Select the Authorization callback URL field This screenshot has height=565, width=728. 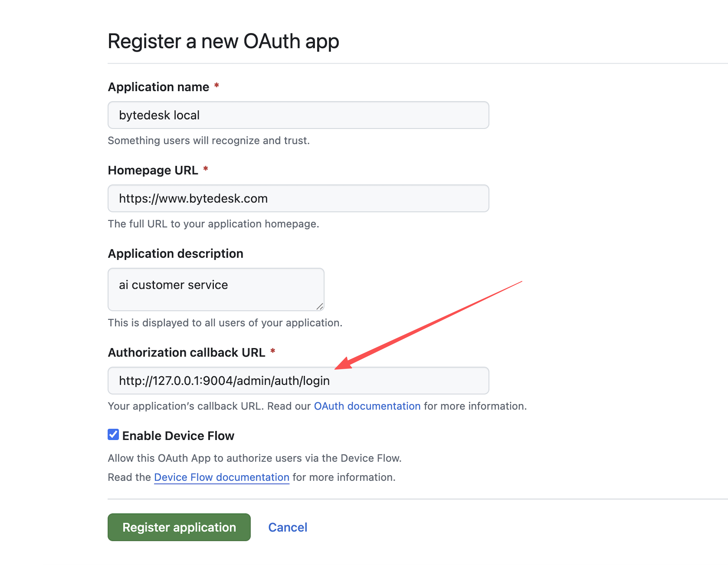(x=298, y=380)
